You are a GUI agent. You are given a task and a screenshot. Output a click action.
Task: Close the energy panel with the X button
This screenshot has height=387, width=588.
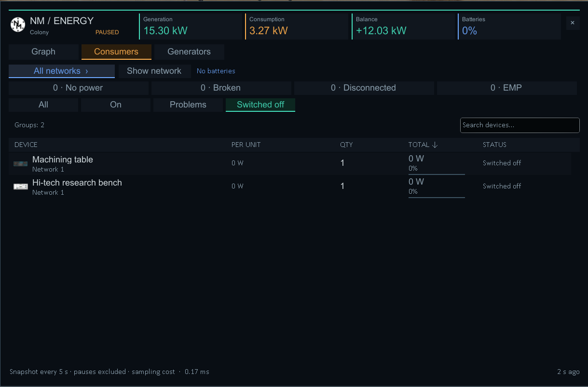click(x=573, y=23)
